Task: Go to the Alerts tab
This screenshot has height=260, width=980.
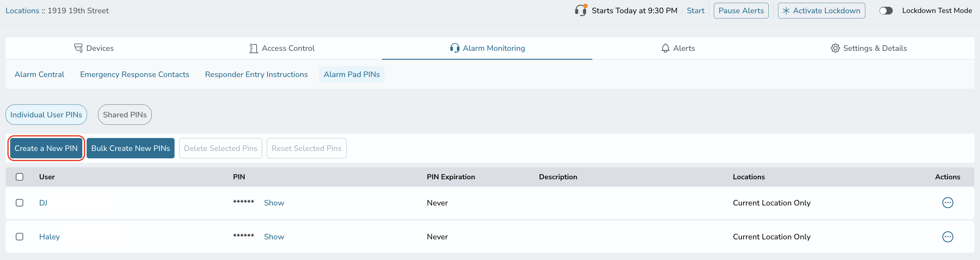Action: click(678, 48)
